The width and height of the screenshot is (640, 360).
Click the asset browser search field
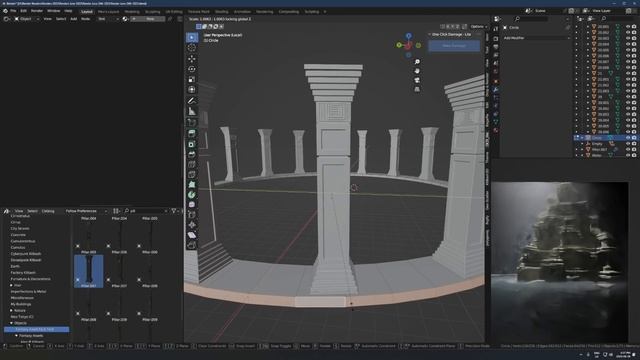pos(146,211)
